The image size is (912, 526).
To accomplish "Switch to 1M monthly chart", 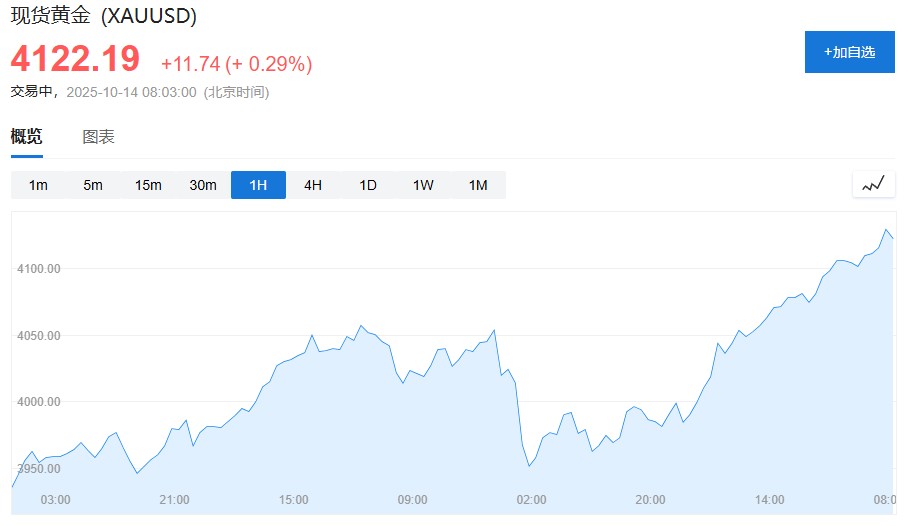I will 478,185.
